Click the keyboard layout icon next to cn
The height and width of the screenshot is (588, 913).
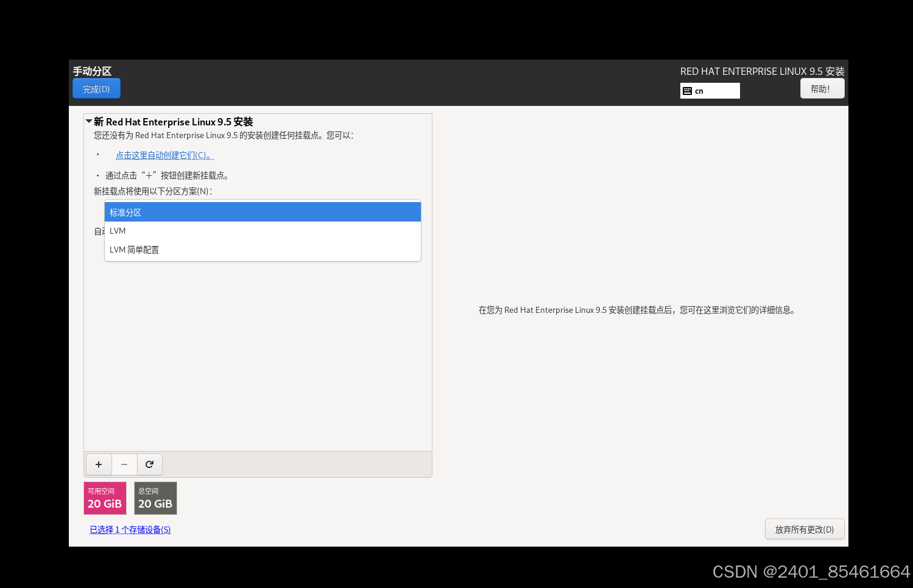tap(687, 91)
